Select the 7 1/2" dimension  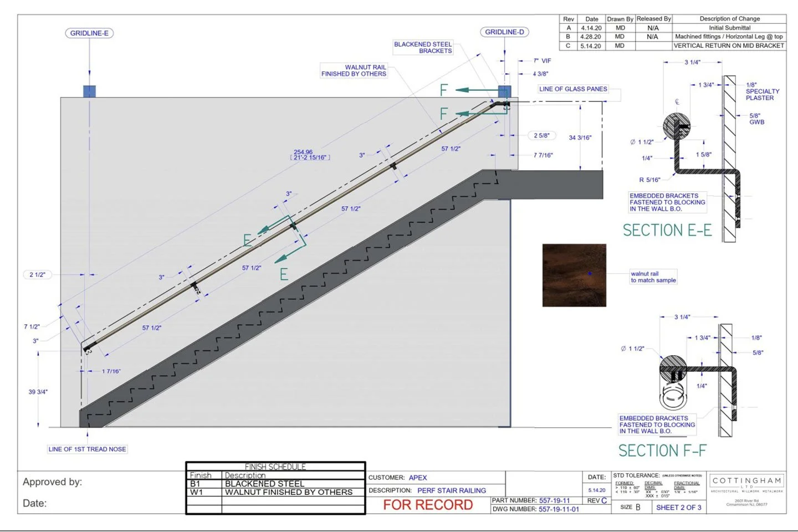click(32, 326)
